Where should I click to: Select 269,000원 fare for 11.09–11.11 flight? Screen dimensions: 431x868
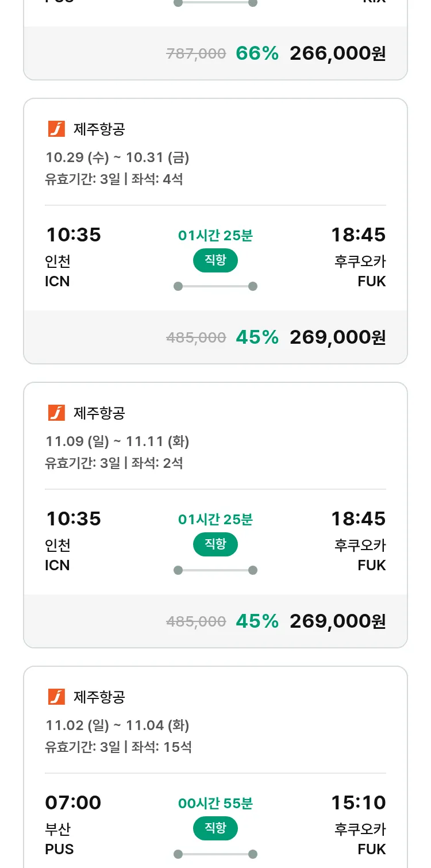337,621
